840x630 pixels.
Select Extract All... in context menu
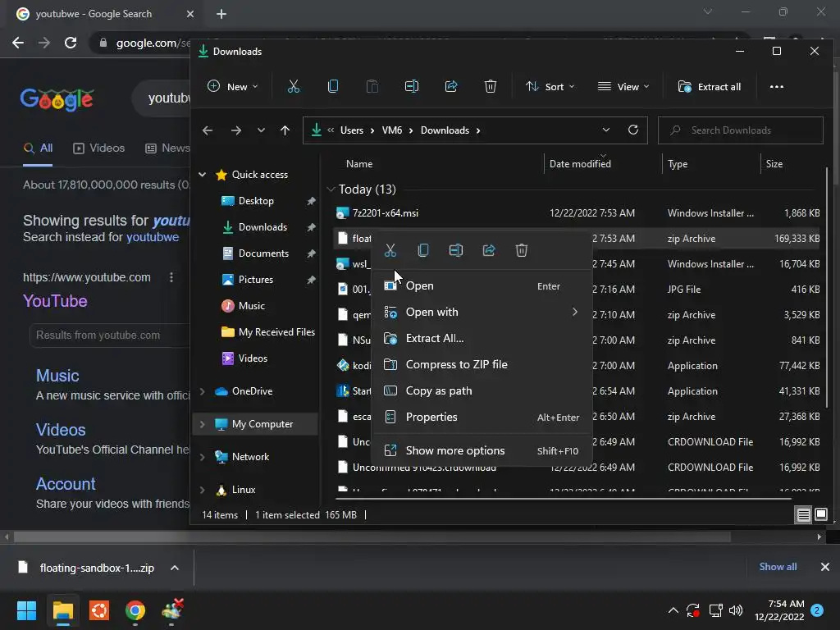point(482,338)
